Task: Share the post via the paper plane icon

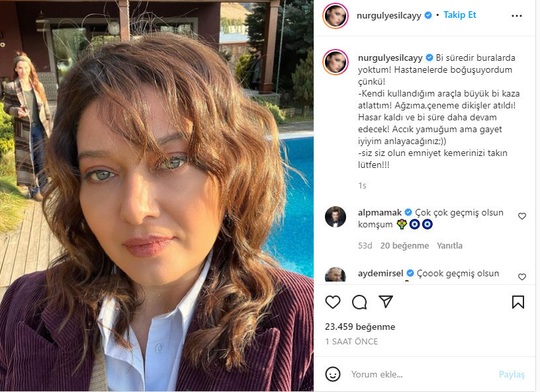Action: pos(386,301)
